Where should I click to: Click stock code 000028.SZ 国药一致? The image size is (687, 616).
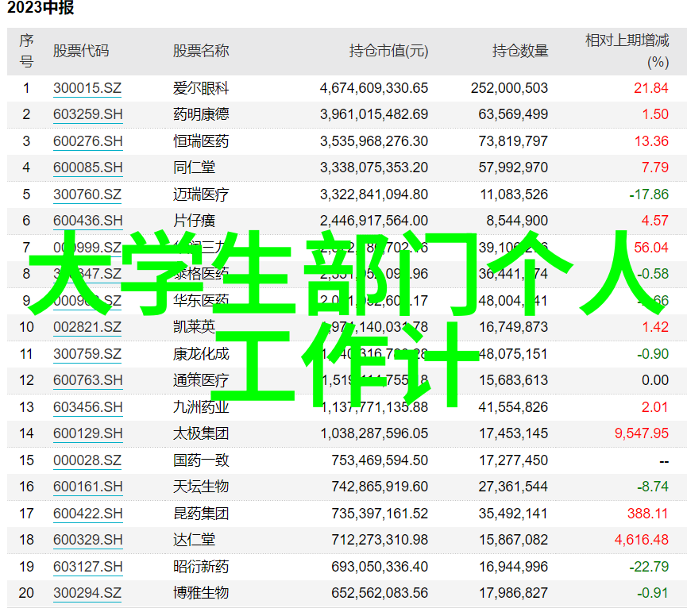click(87, 460)
